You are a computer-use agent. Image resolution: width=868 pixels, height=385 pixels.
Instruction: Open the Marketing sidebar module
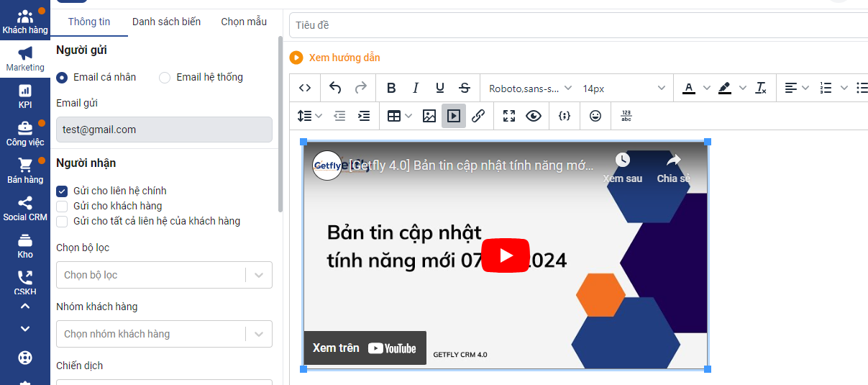pyautogui.click(x=25, y=59)
